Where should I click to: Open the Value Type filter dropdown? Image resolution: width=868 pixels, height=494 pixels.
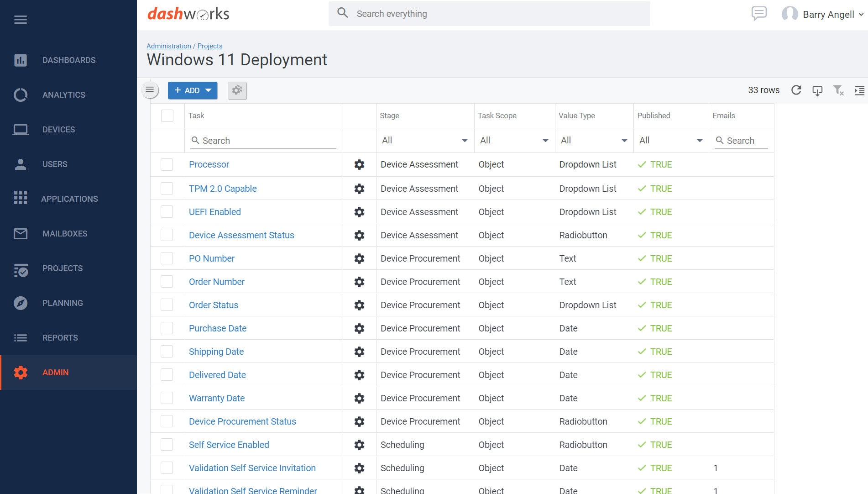tap(594, 140)
